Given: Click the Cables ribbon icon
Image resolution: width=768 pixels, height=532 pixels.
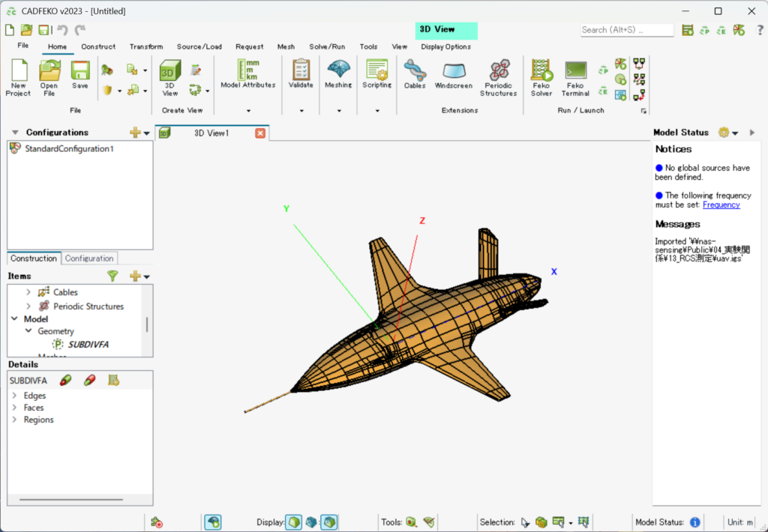Looking at the screenshot, I should [415, 74].
